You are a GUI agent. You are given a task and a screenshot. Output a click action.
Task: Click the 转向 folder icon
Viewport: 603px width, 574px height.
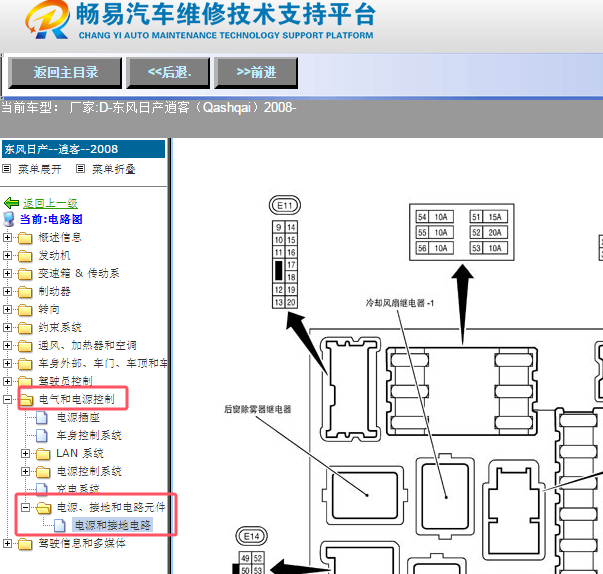[x=25, y=310]
